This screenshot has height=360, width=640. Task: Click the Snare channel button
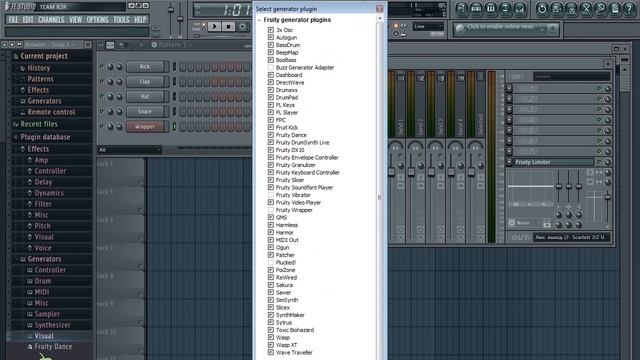(x=145, y=111)
